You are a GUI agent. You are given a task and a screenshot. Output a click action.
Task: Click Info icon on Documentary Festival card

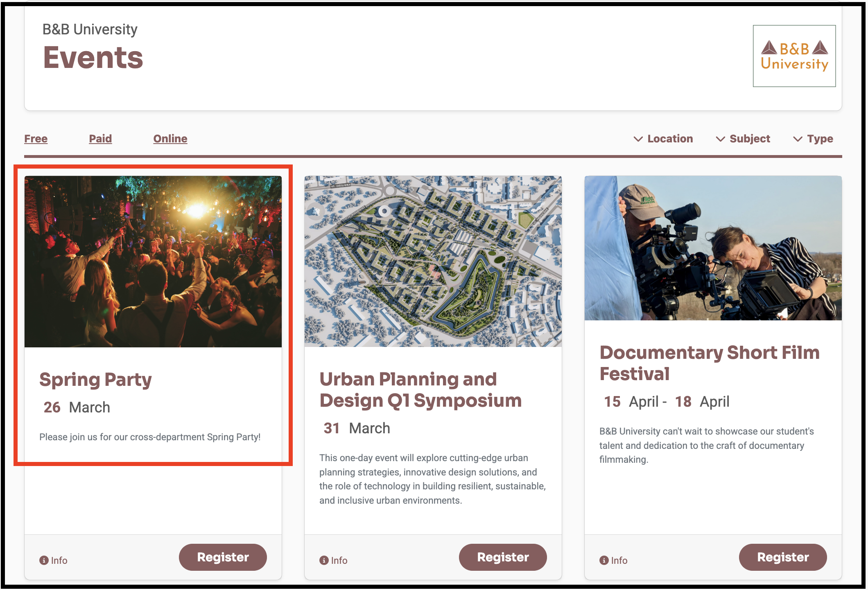pos(604,560)
